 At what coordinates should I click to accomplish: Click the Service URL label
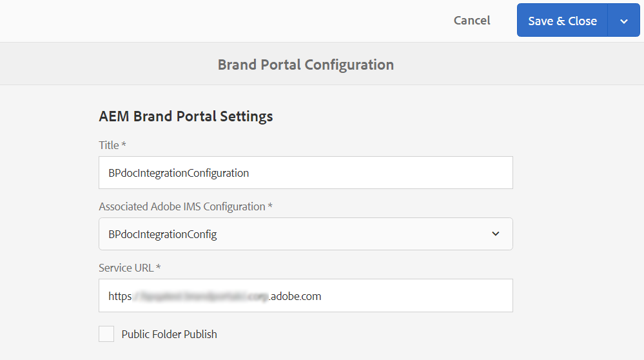(126, 267)
